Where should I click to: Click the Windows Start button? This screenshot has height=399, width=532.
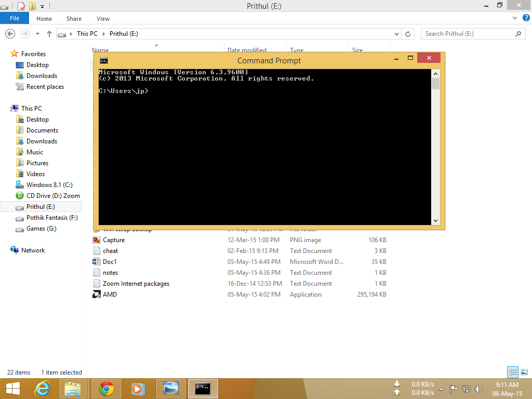13,389
